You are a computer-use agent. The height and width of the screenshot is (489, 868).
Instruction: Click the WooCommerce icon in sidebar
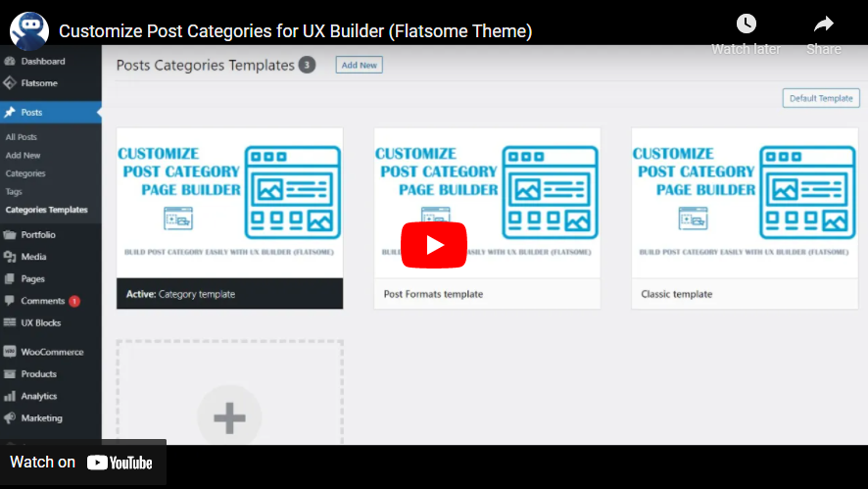pos(10,352)
